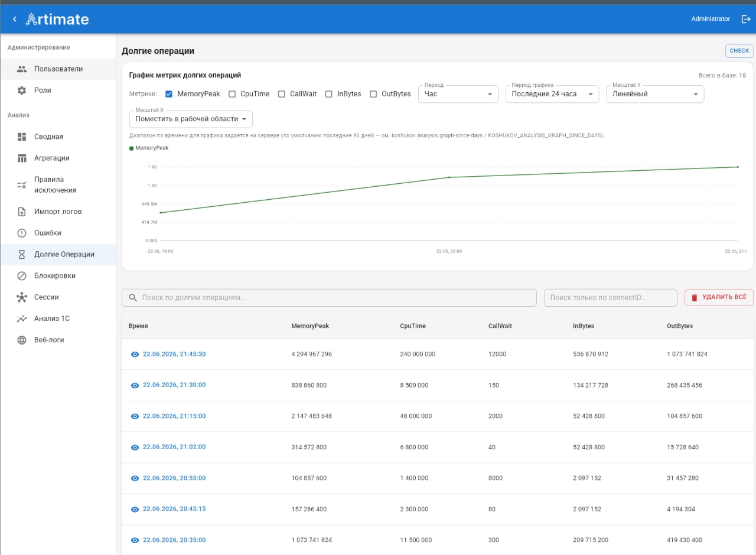Open Роли via the gear icon
Image resolution: width=756 pixels, height=555 pixels.
(x=22, y=90)
